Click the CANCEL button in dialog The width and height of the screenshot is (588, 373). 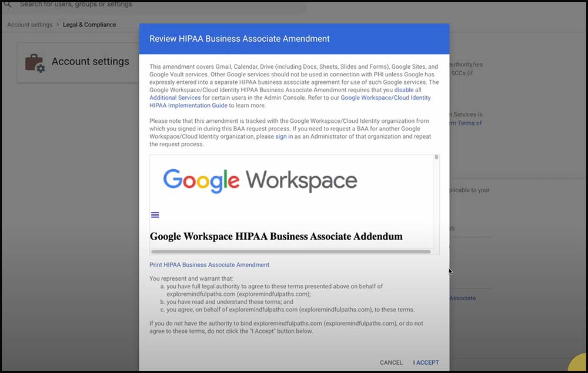click(x=391, y=362)
